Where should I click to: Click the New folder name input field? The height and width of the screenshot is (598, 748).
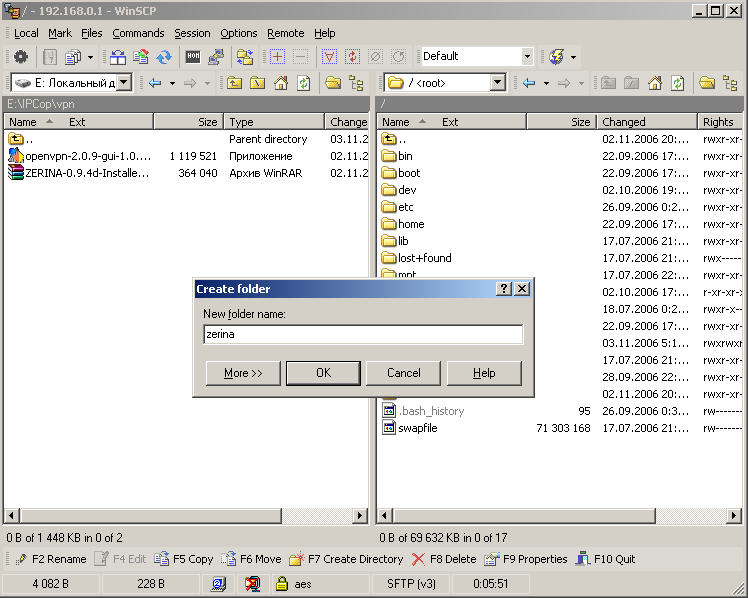pos(363,334)
